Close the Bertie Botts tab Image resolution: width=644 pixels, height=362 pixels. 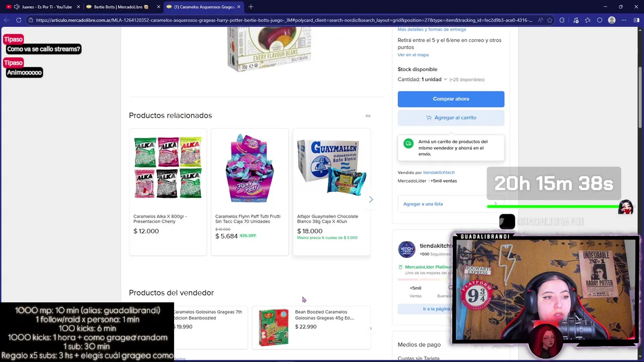[158, 7]
